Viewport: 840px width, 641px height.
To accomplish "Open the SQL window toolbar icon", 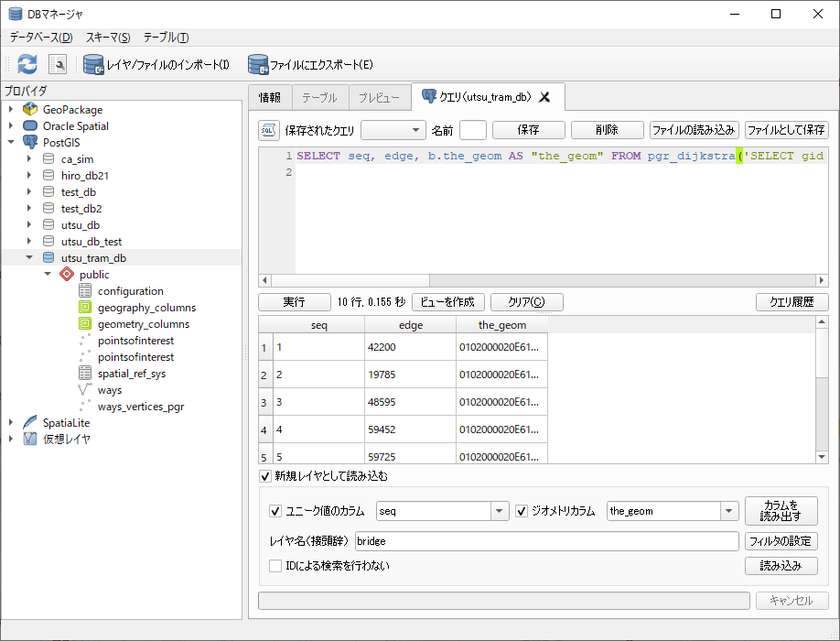I will 58,64.
